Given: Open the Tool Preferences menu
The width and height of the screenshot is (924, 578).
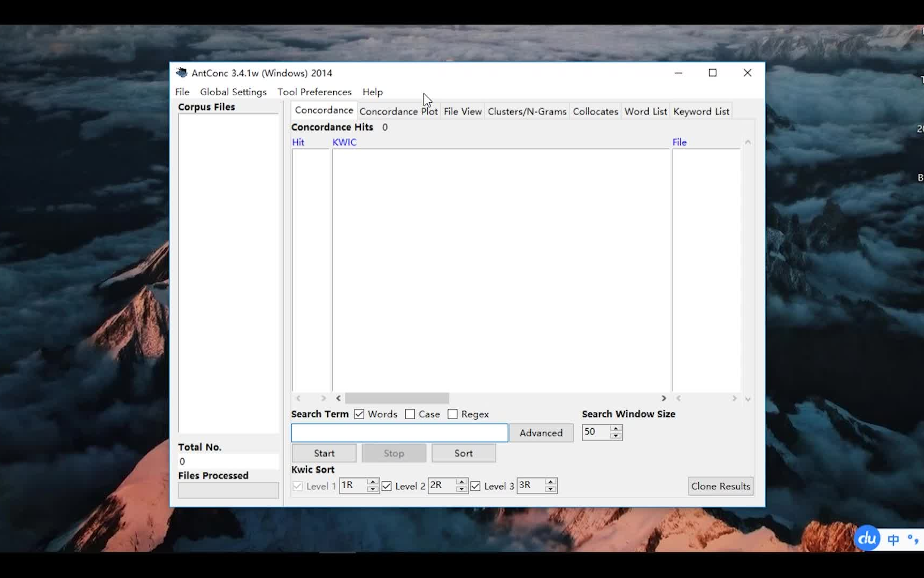Looking at the screenshot, I should click(x=314, y=92).
